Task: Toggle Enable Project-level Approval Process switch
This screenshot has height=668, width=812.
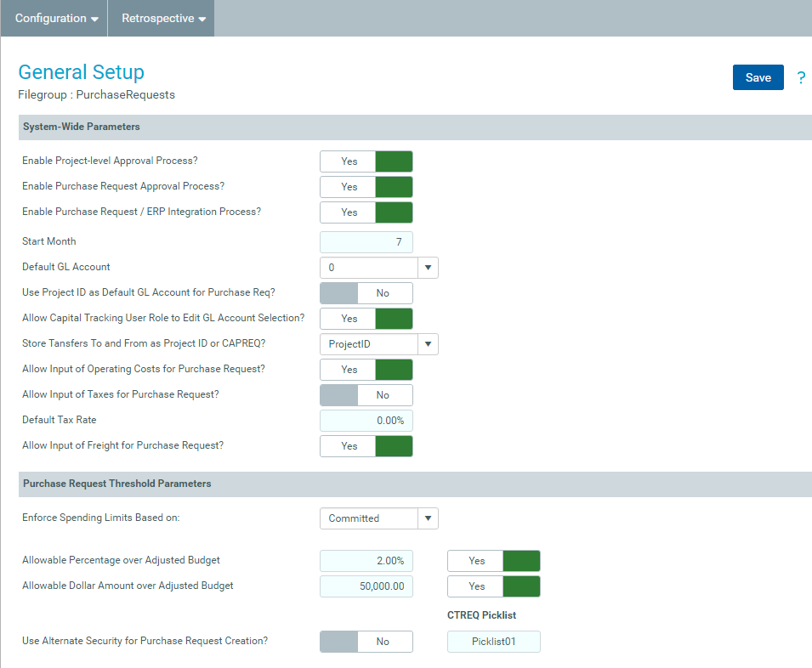Action: click(x=366, y=161)
